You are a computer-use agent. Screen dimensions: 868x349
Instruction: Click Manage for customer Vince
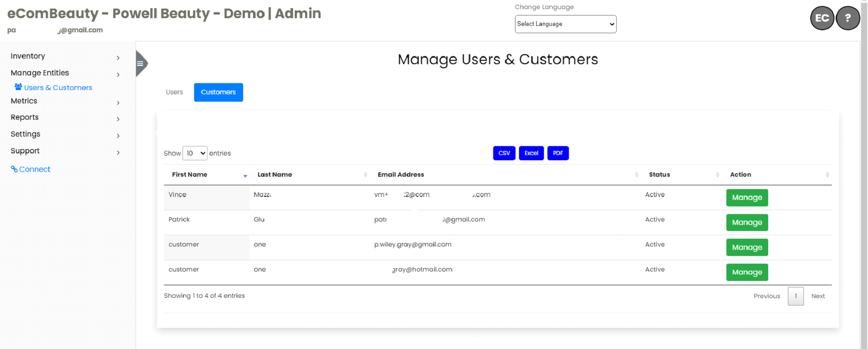[747, 198]
